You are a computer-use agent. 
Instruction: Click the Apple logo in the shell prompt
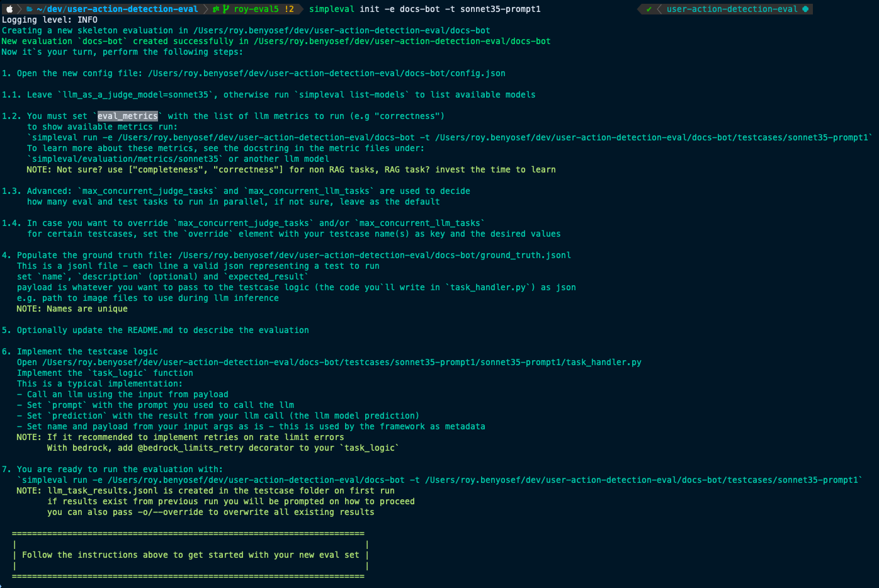click(x=9, y=9)
